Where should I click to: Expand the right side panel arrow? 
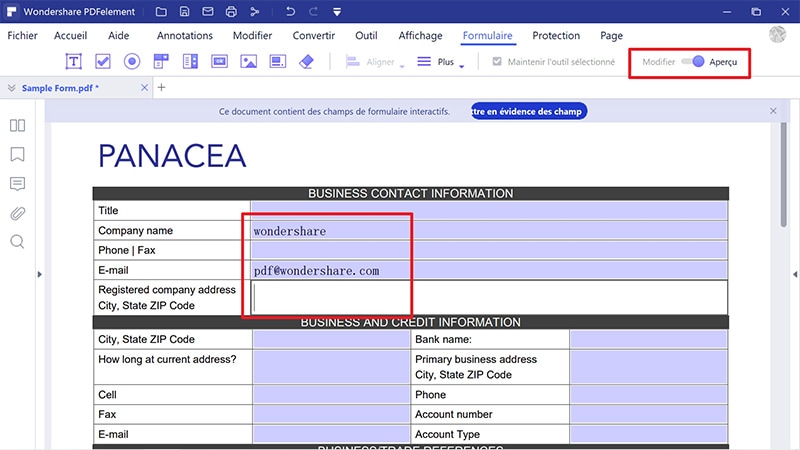pos(795,274)
